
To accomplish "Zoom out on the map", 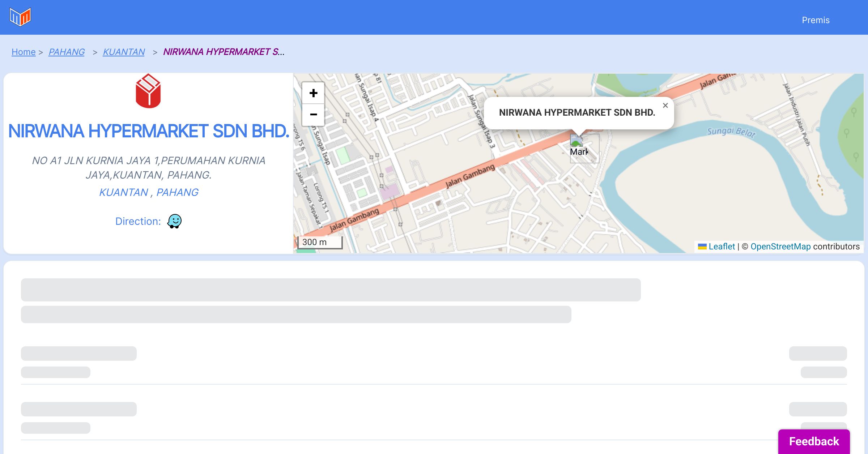I will pos(313,115).
